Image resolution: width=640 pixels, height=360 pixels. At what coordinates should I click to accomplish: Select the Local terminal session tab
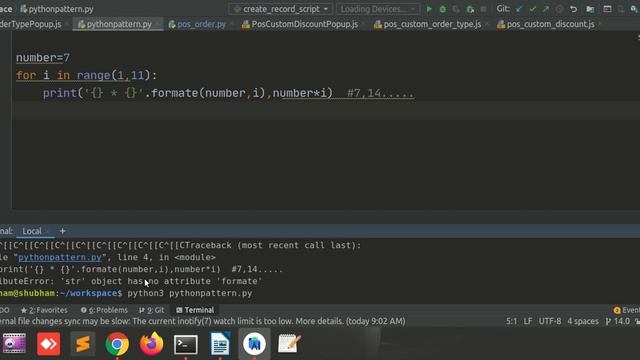tap(32, 231)
